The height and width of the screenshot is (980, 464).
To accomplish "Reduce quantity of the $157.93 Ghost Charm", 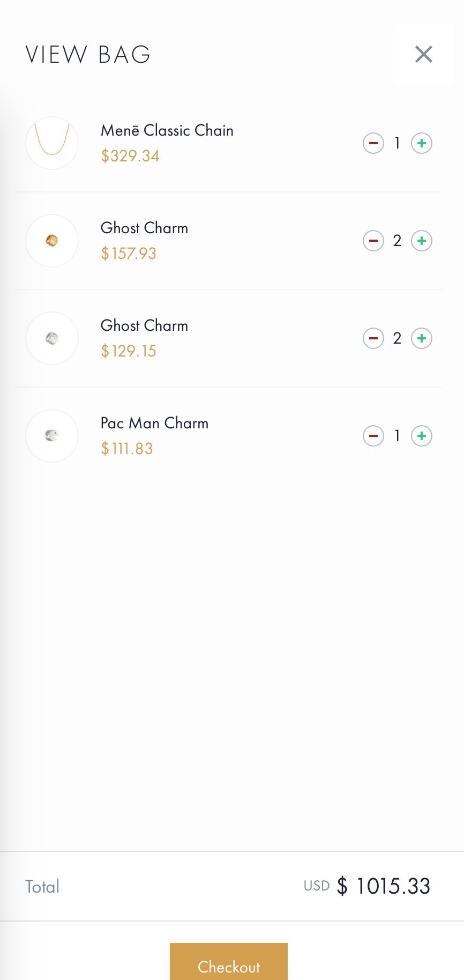I will click(373, 241).
